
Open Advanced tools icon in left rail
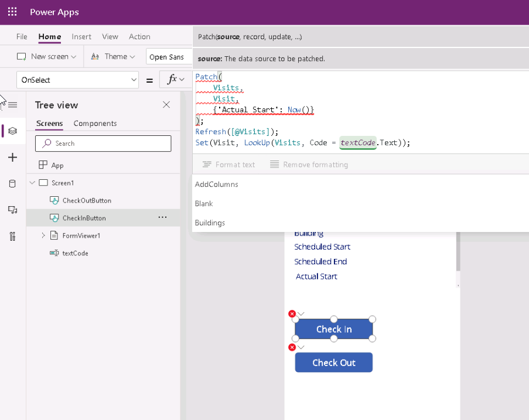click(12, 236)
